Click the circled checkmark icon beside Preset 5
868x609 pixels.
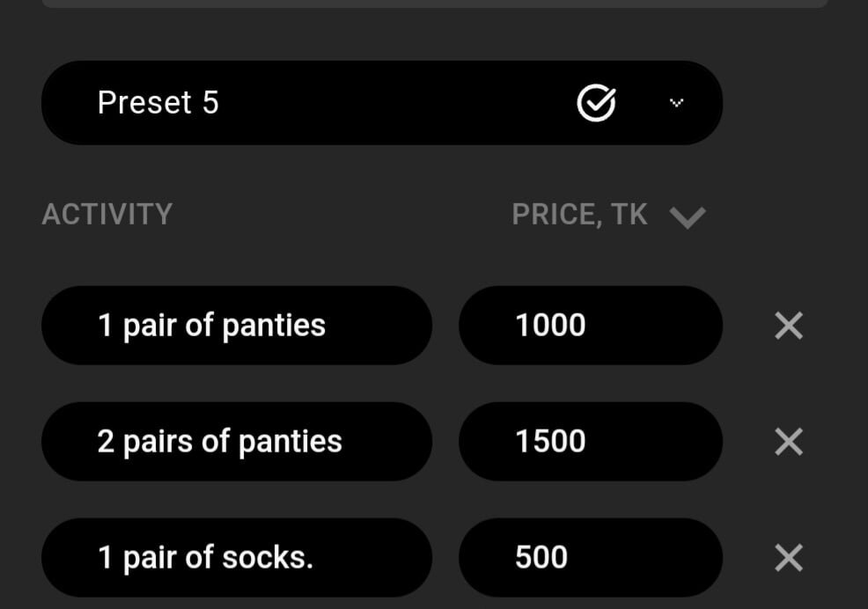tap(596, 104)
